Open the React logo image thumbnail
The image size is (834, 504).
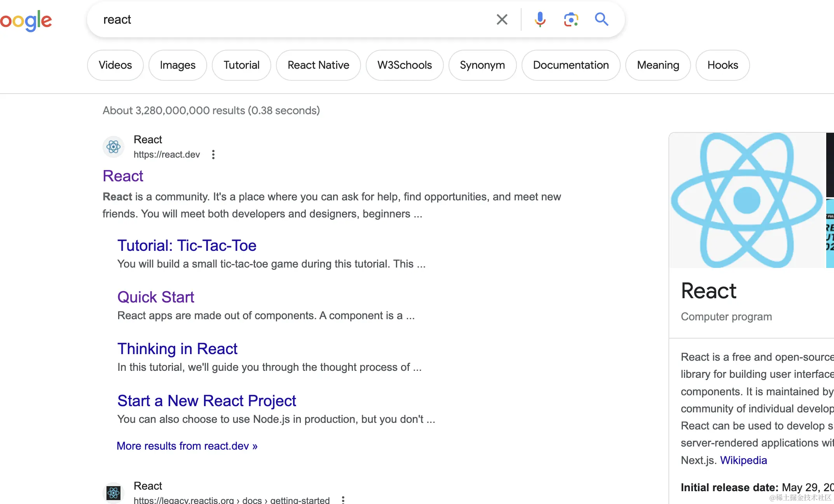[x=747, y=200]
